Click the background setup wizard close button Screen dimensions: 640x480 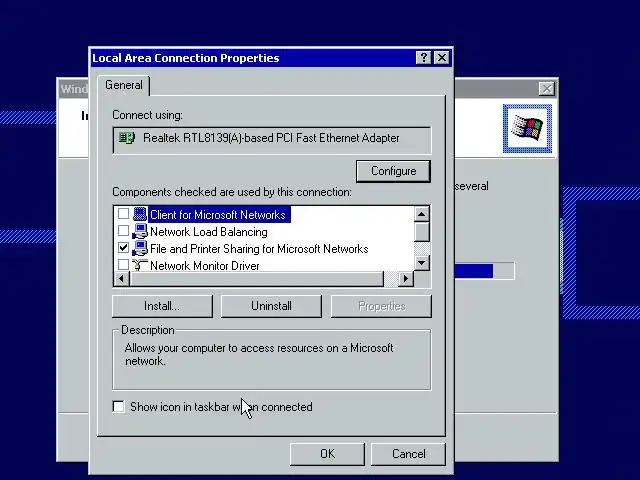coord(546,89)
